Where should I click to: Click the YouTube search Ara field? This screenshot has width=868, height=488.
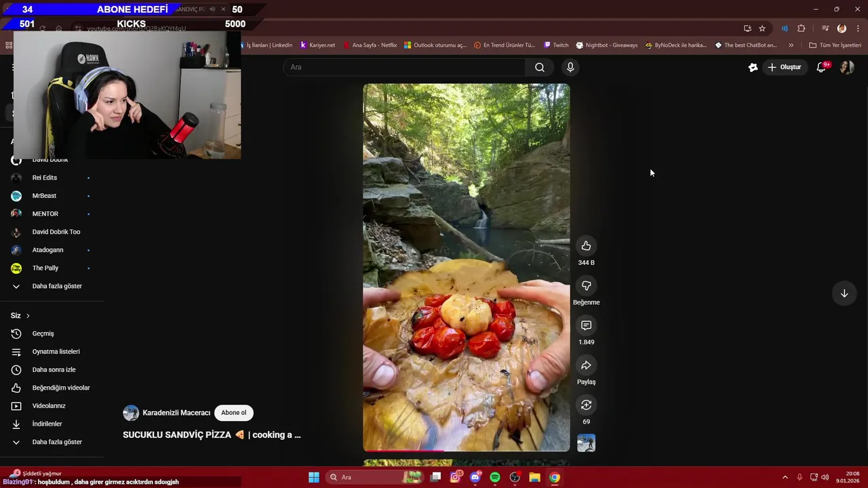(404, 67)
